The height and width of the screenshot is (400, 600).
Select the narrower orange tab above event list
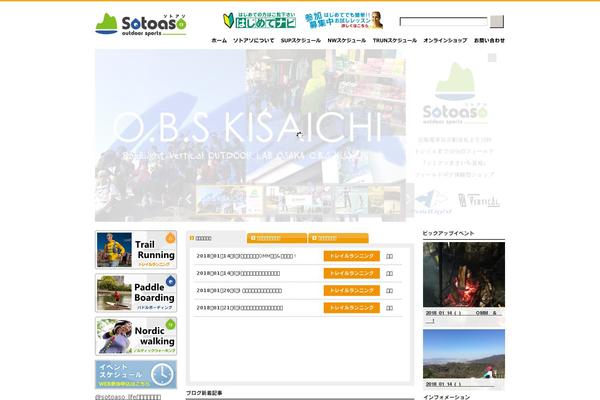[x=338, y=238]
